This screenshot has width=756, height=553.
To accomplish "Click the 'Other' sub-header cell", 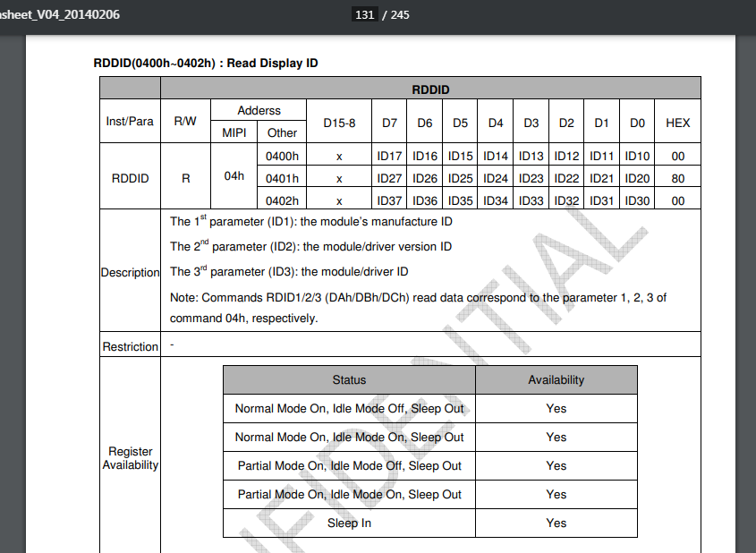I will [282, 132].
